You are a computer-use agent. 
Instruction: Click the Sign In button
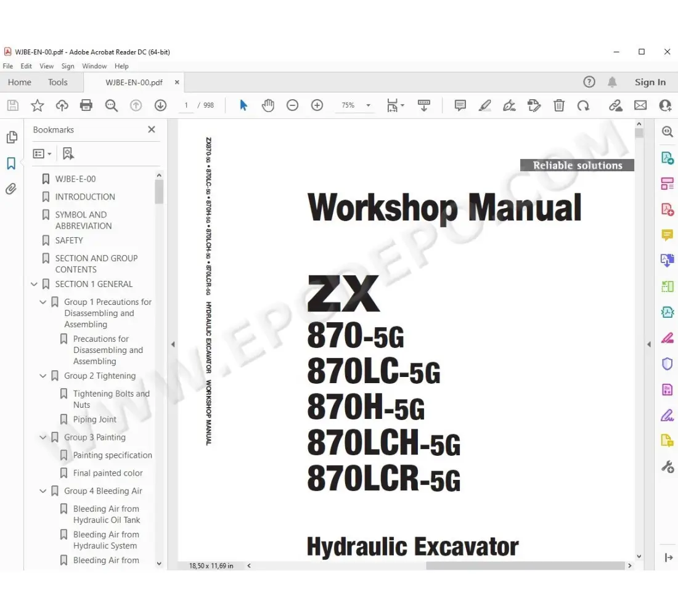[x=650, y=82]
